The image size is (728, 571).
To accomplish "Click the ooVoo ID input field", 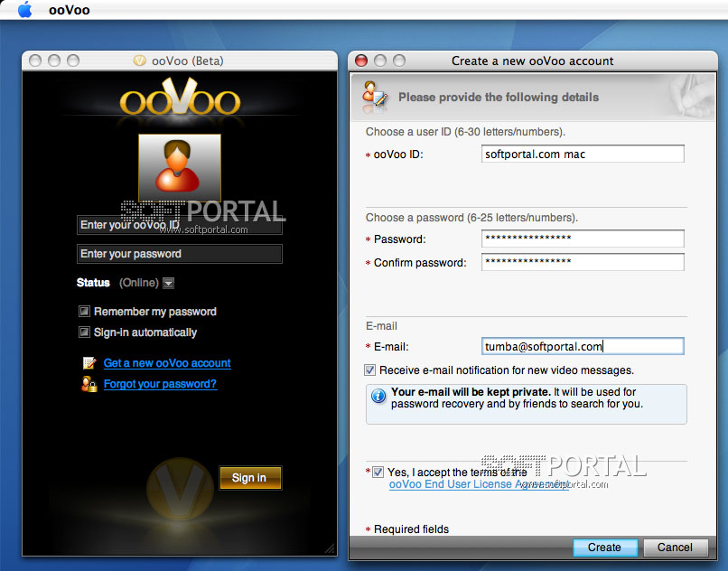I will point(583,154).
